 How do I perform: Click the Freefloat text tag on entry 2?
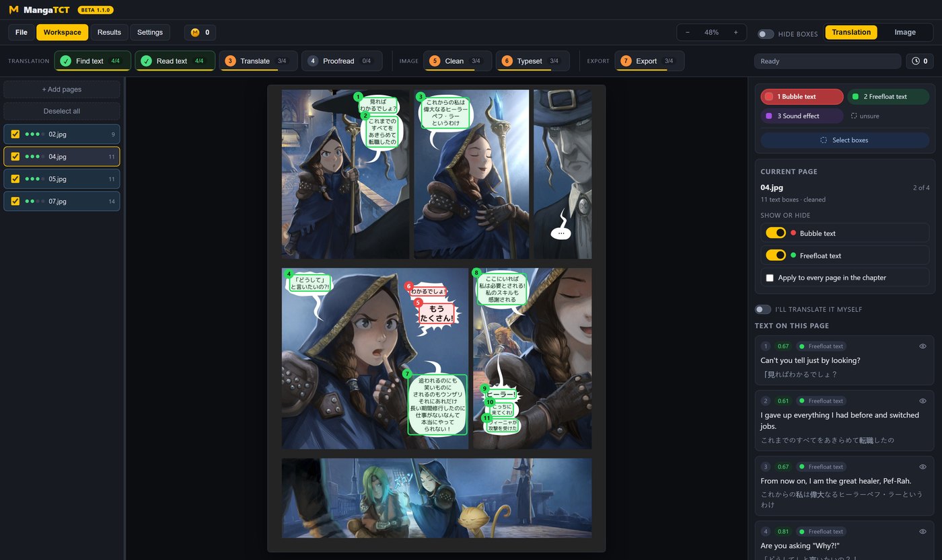click(x=821, y=401)
